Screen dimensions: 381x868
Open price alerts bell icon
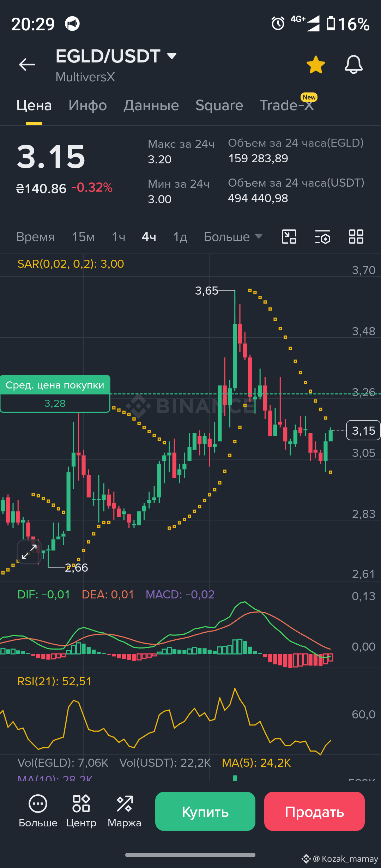tap(353, 65)
